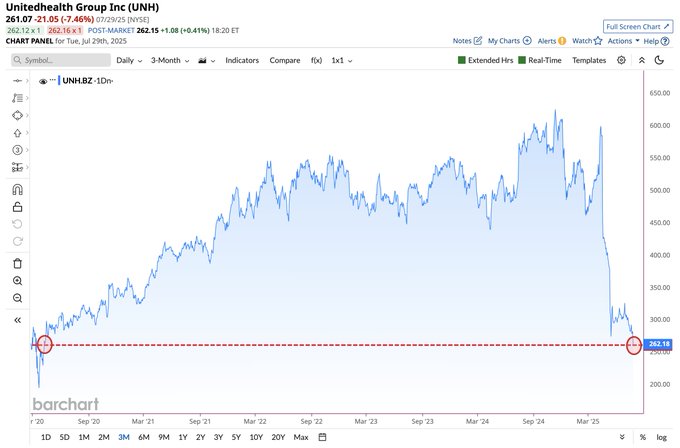680x448 pixels.
Task: Click the trash delete drawings icon
Action: click(x=17, y=263)
